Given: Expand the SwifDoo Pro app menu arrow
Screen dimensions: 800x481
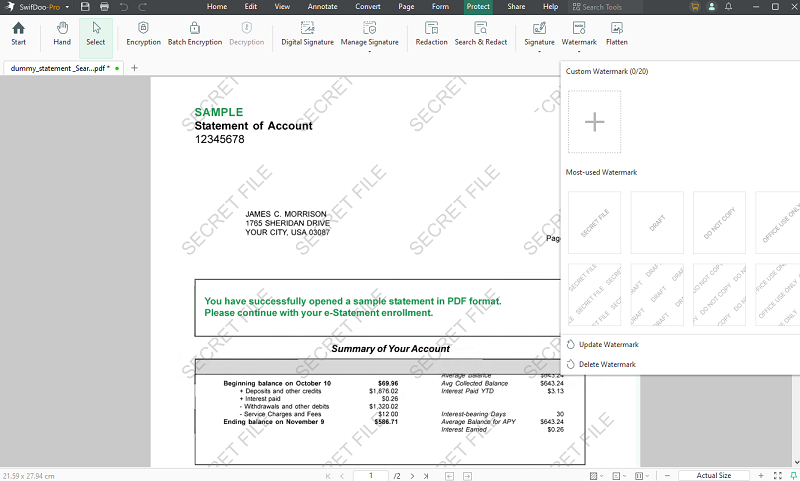Looking at the screenshot, I should click(x=67, y=7).
